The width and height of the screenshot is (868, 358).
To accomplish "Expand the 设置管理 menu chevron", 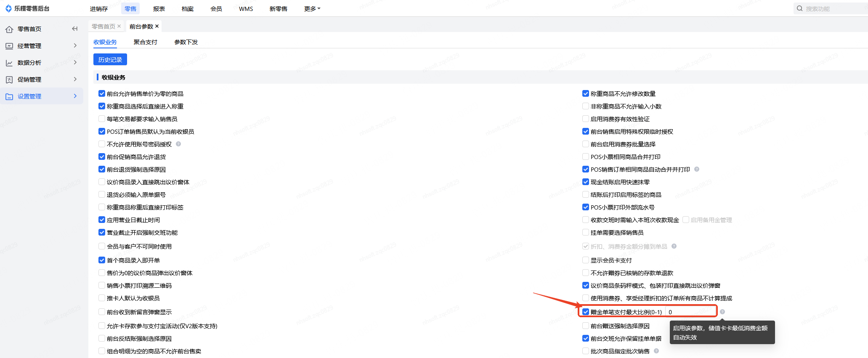I will pos(75,96).
